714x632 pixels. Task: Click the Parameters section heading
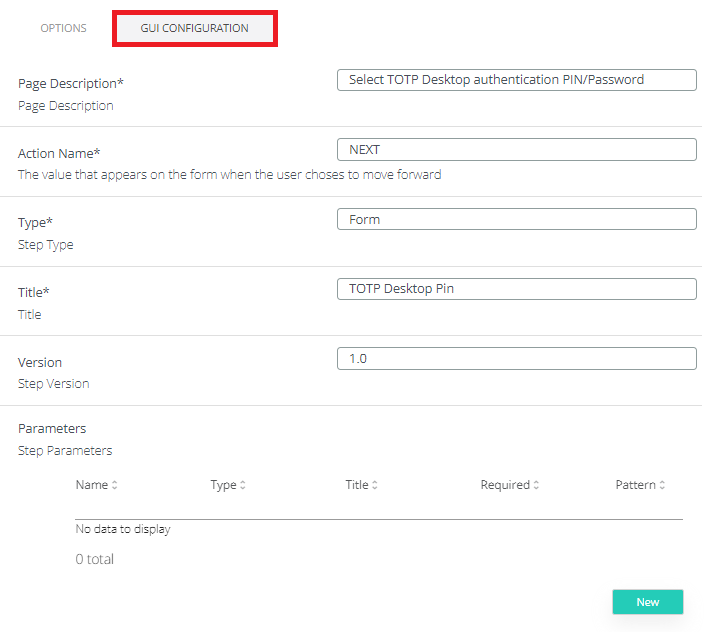(x=52, y=428)
